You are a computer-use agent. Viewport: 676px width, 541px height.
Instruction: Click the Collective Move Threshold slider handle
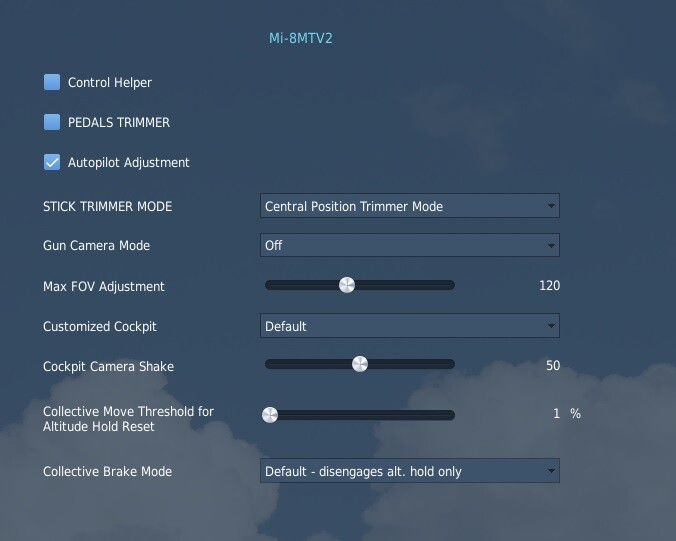coord(270,415)
